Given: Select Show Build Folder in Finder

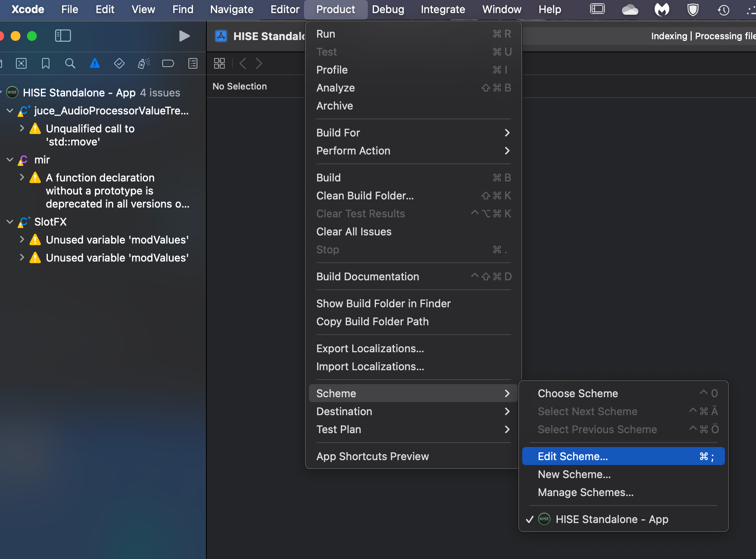Looking at the screenshot, I should tap(413, 304).
